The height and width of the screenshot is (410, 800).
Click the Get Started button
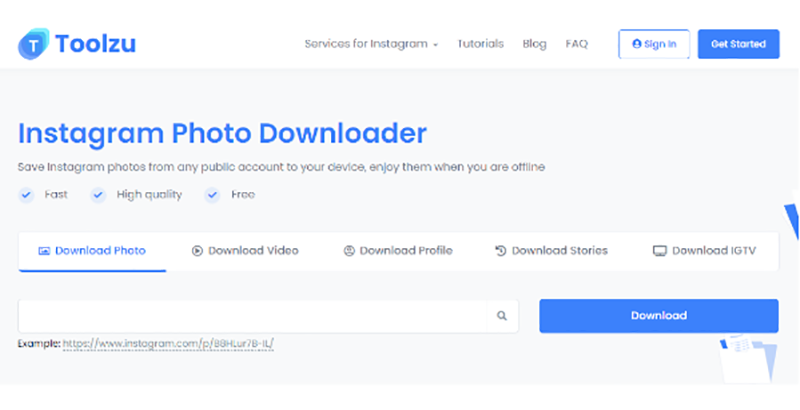pos(738,44)
